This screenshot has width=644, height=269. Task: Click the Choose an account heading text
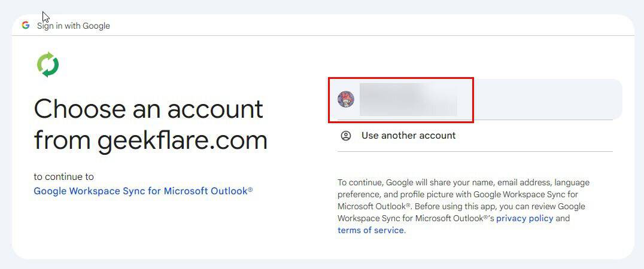(x=148, y=109)
